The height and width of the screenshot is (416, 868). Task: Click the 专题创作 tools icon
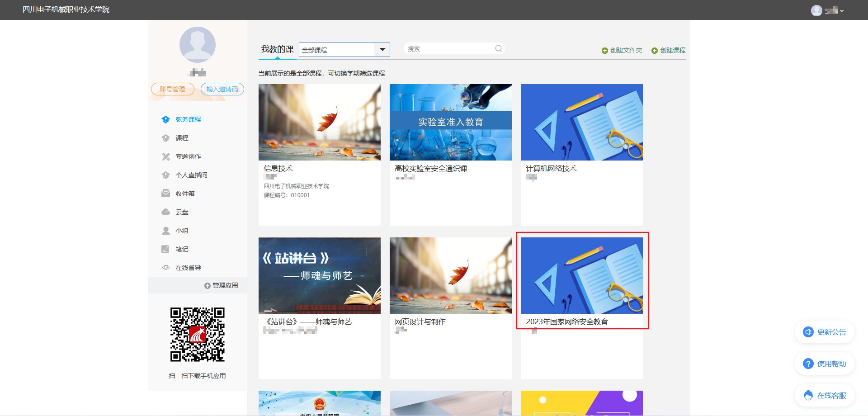coord(165,156)
